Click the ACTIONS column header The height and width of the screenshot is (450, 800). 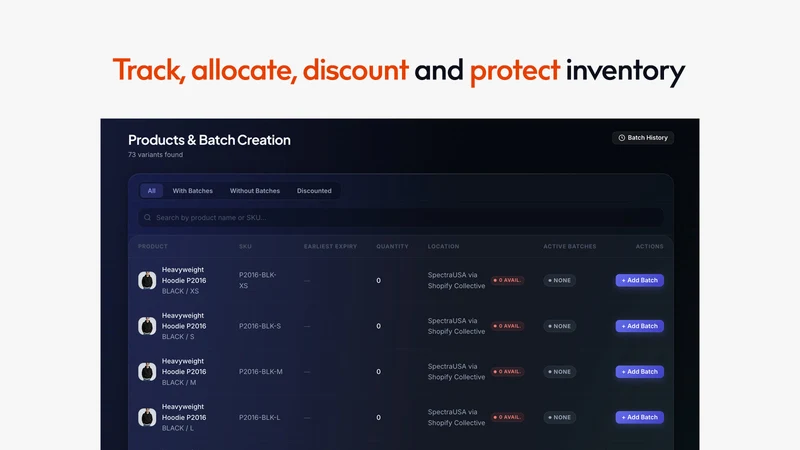click(x=649, y=246)
